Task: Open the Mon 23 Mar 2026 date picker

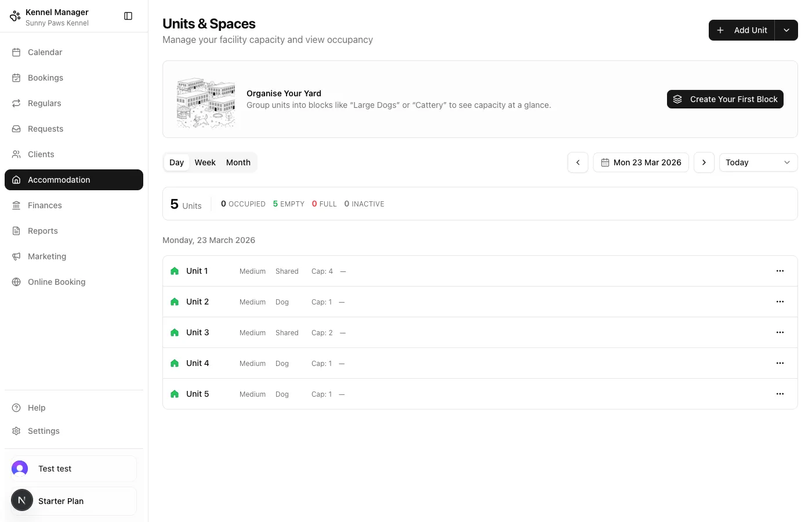Action: click(x=641, y=162)
